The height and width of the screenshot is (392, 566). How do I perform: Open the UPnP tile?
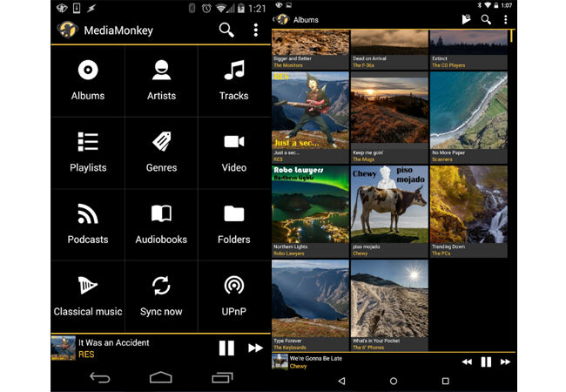pyautogui.click(x=234, y=296)
